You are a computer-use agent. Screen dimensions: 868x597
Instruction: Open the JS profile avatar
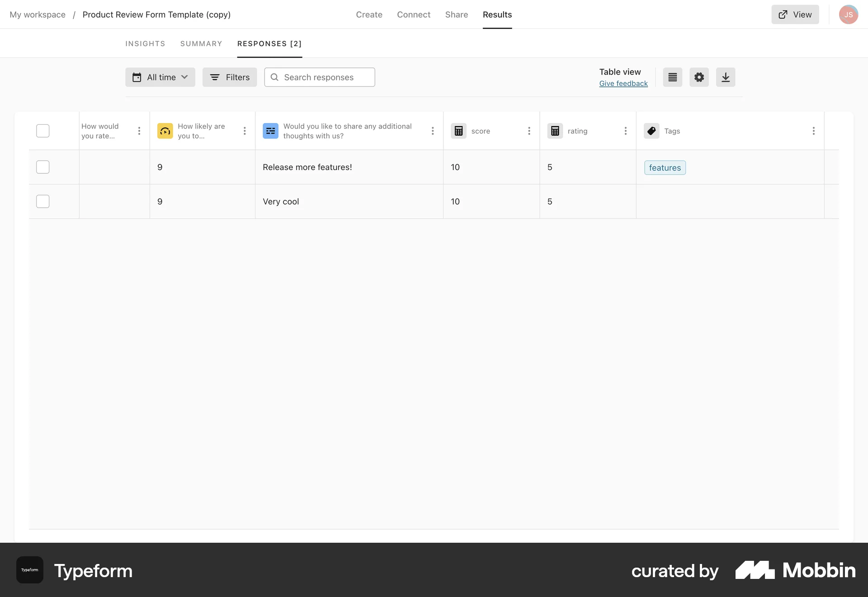point(849,14)
